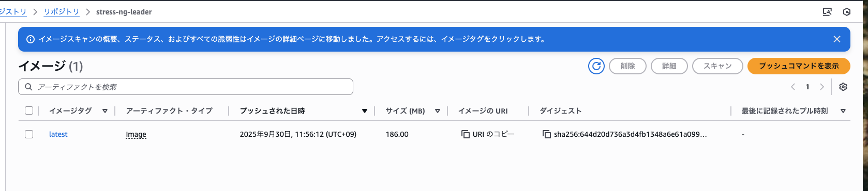Dismiss the blue info banner

coord(837,39)
